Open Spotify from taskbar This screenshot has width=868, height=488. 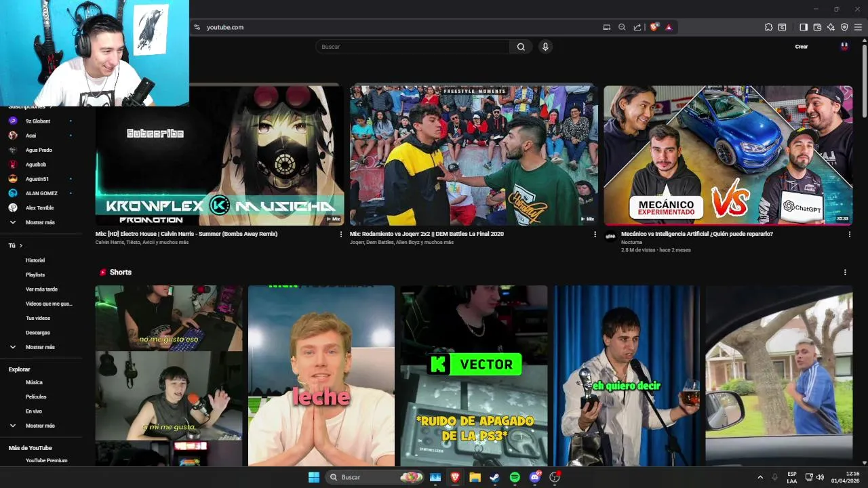515,477
